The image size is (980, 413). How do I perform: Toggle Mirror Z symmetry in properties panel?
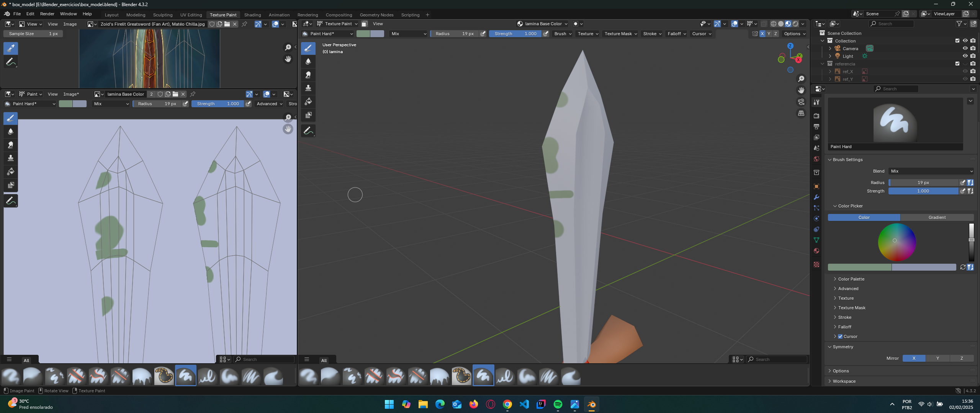coord(962,358)
